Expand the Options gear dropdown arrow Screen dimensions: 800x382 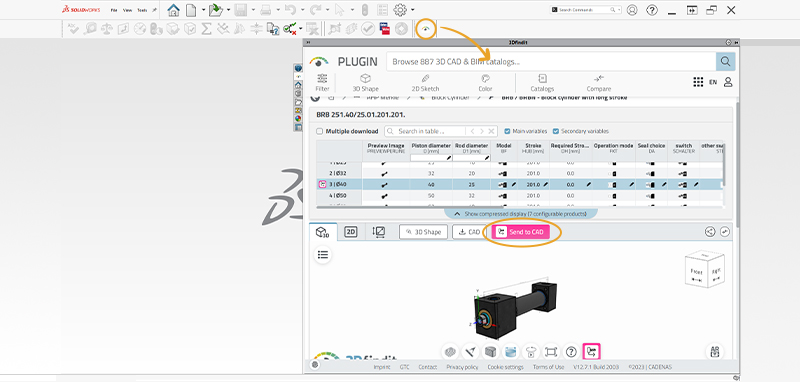point(412,10)
